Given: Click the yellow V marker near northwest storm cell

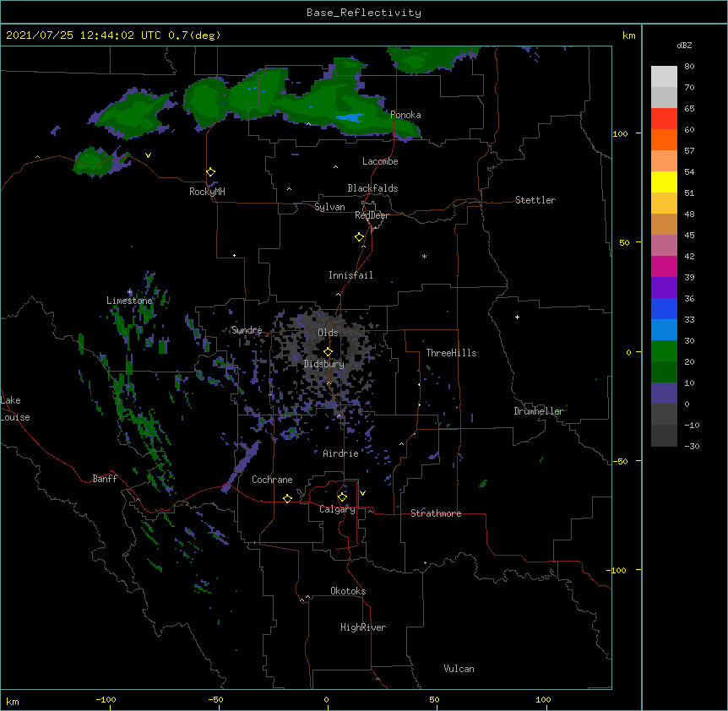Looking at the screenshot, I should (148, 155).
